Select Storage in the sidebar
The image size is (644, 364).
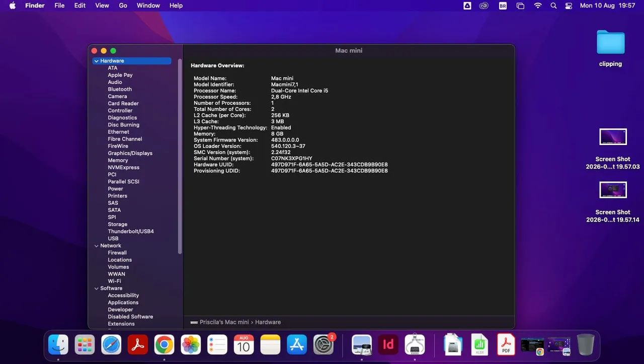[x=118, y=224]
